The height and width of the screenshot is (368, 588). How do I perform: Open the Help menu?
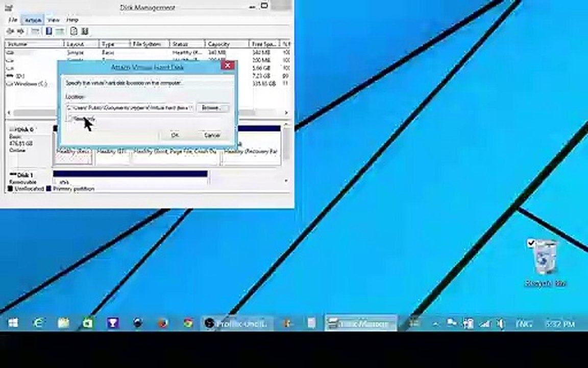[x=72, y=19]
